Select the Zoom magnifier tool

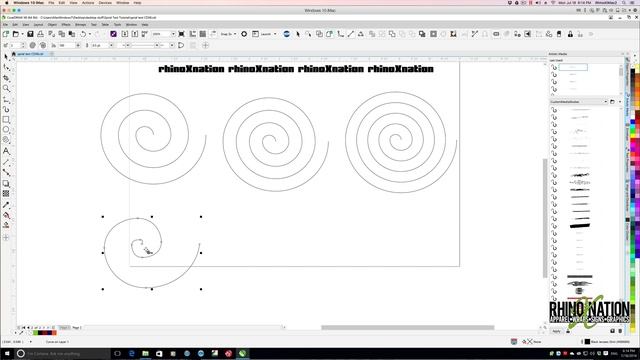[6, 89]
